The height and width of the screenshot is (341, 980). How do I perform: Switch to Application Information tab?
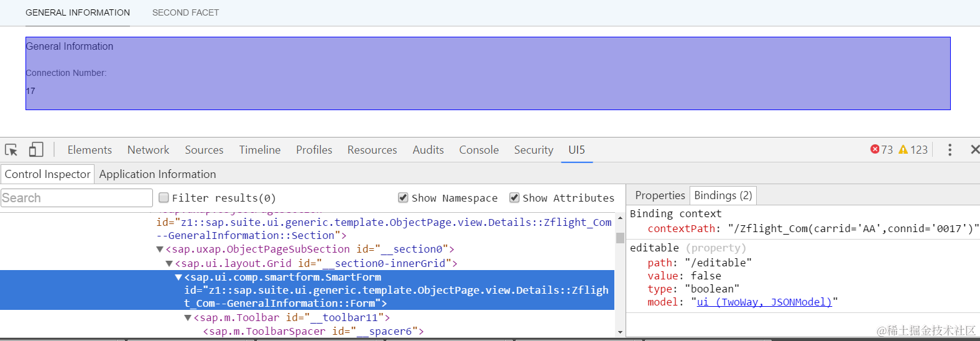(x=157, y=174)
